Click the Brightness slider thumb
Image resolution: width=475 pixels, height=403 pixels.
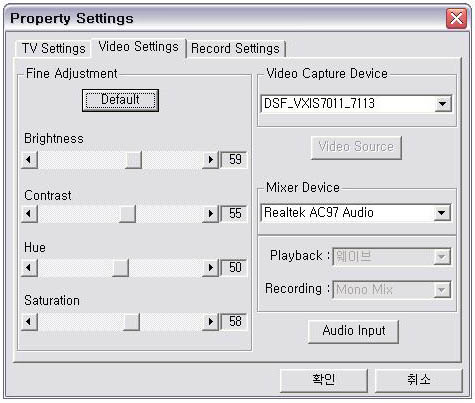tap(133, 160)
